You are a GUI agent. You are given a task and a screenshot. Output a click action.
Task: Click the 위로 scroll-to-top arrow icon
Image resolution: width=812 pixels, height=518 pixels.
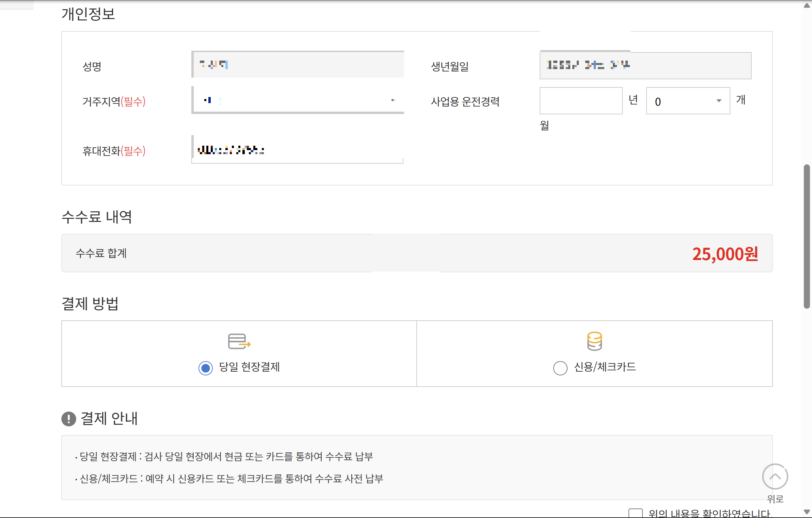click(775, 476)
